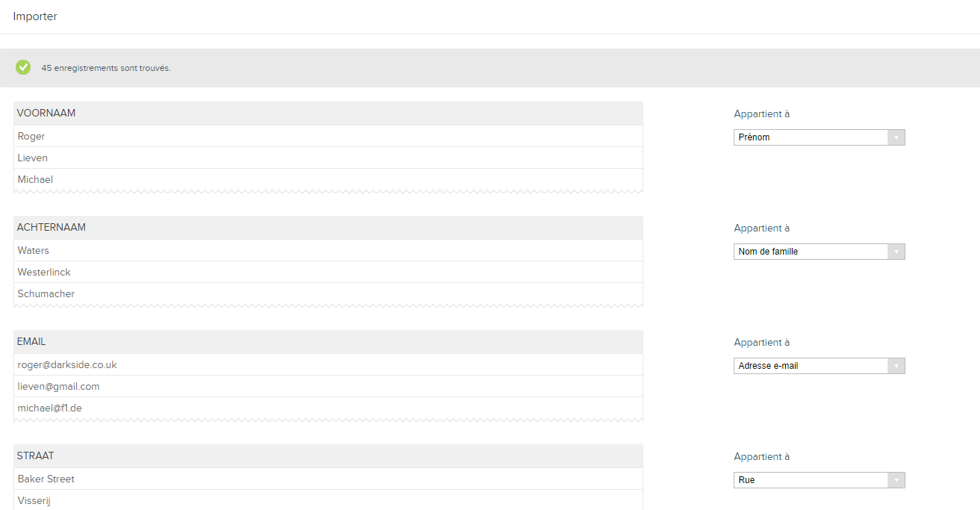Image resolution: width=980 pixels, height=510 pixels.
Task: Click the green success checkmark icon
Action: [x=23, y=67]
